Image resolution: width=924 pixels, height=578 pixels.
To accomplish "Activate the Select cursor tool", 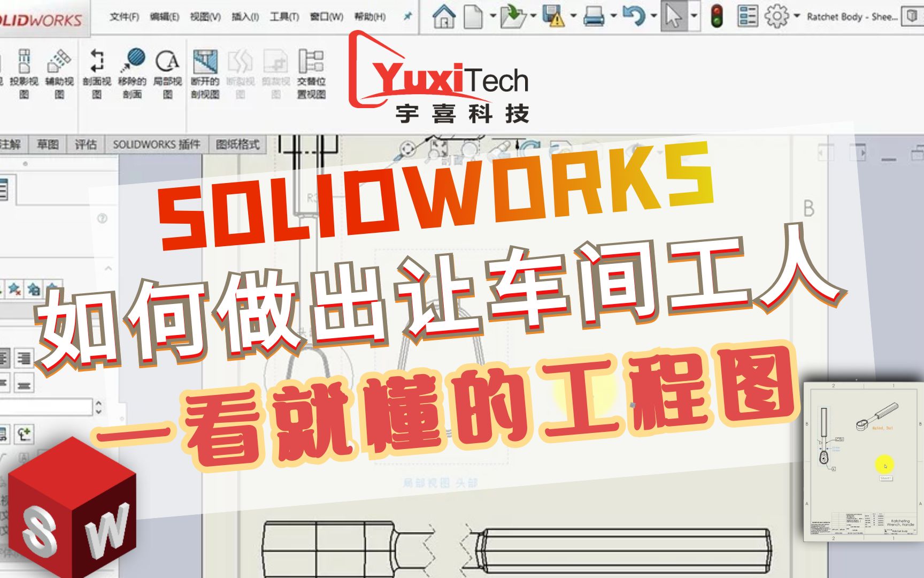I will click(674, 16).
